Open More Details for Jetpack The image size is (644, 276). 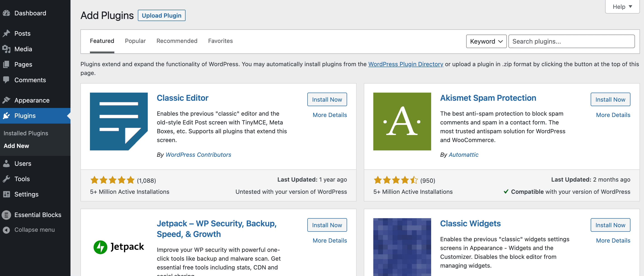(x=330, y=241)
